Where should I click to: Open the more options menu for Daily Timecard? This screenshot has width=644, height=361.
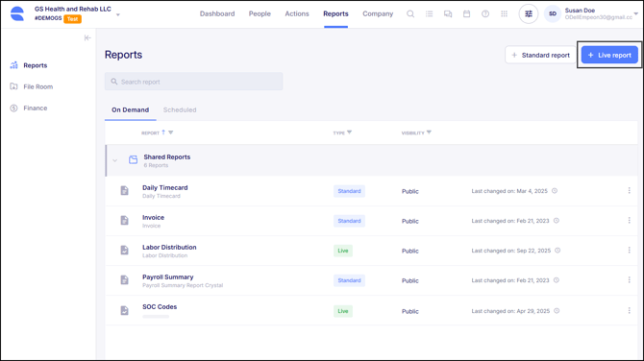pos(630,190)
